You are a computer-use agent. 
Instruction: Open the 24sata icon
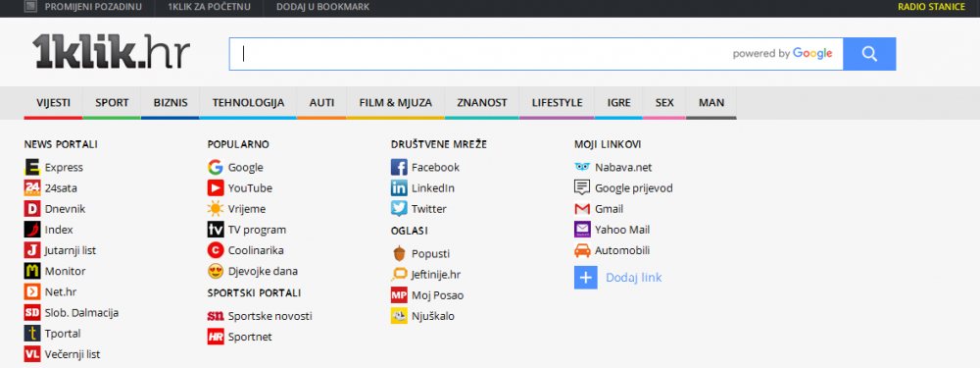(x=32, y=187)
